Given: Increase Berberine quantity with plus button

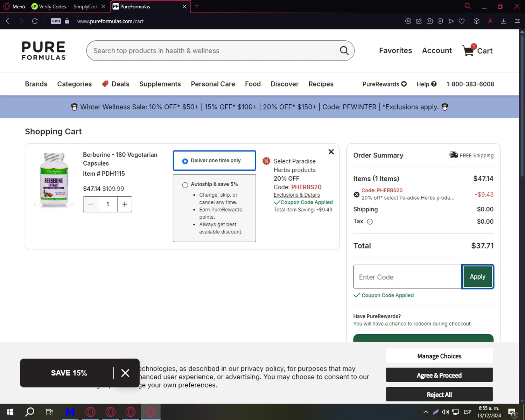Looking at the screenshot, I should 125,204.
